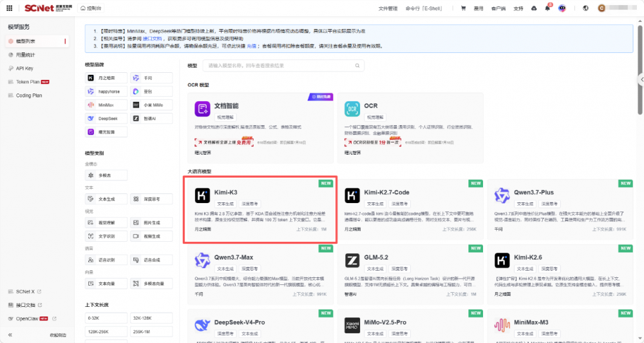Follow the 接口文档 link in the notice
The image size is (644, 343).
point(153,38)
